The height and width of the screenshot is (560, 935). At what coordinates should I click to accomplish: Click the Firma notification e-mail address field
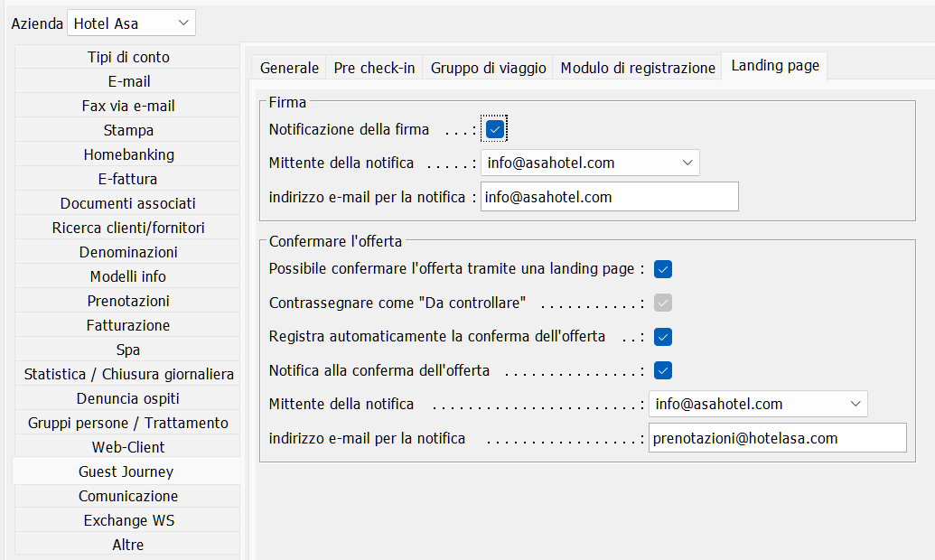click(x=609, y=197)
